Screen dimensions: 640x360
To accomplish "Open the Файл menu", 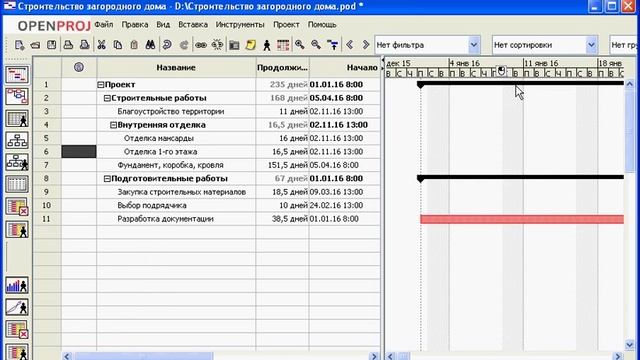I will pyautogui.click(x=104, y=25).
